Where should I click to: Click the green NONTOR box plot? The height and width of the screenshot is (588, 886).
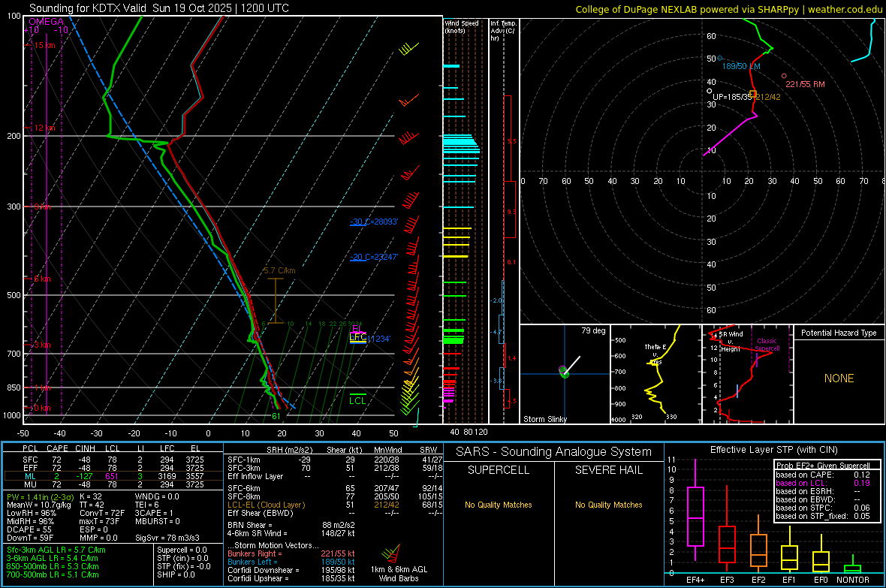853,568
